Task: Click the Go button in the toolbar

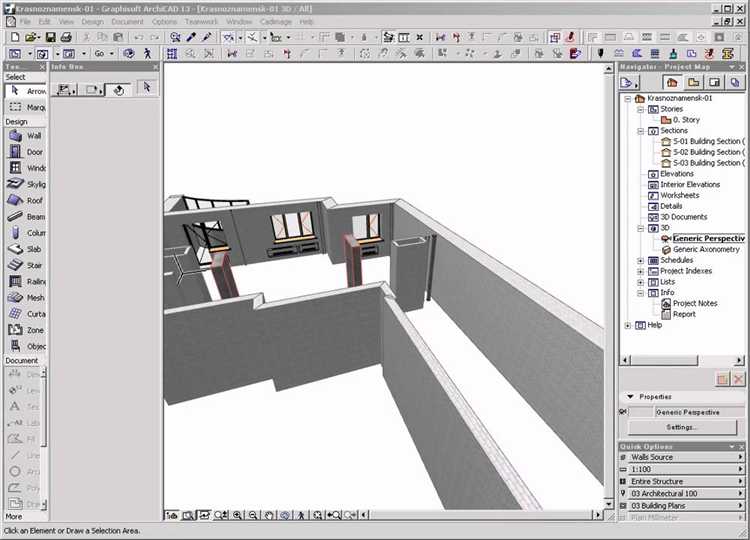Action: pos(99,54)
